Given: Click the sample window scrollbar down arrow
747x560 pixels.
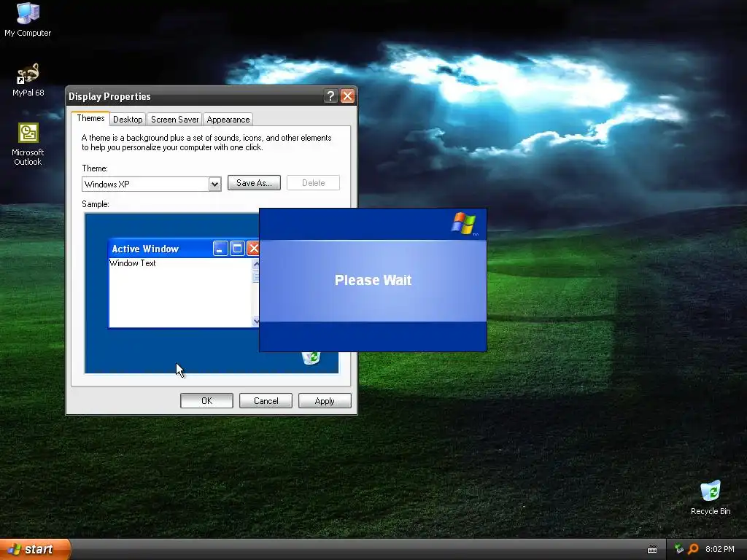Looking at the screenshot, I should (x=256, y=322).
